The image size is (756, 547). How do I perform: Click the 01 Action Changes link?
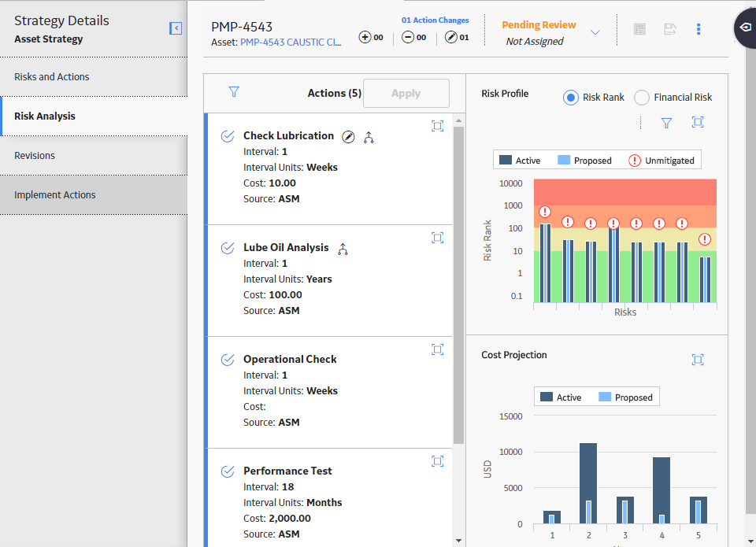(x=435, y=20)
